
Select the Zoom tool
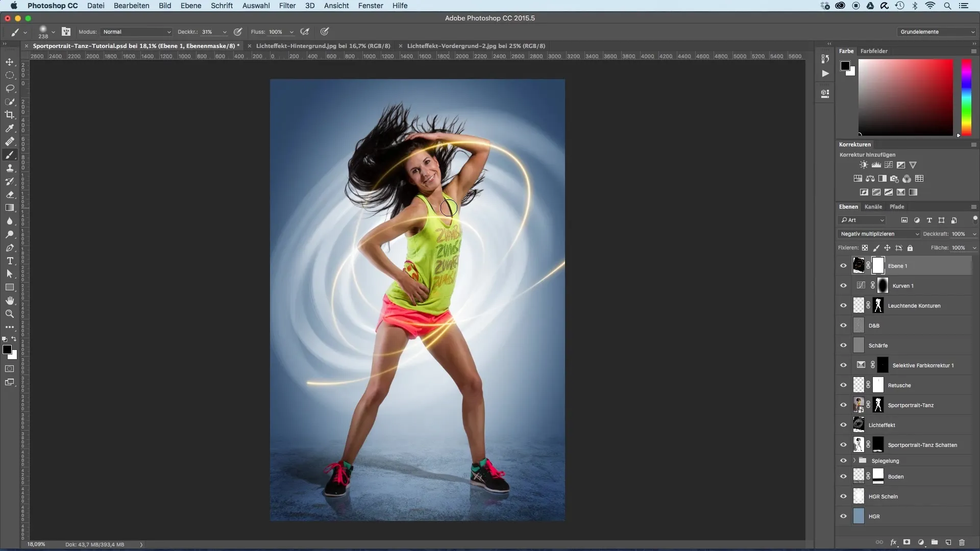[x=10, y=314]
